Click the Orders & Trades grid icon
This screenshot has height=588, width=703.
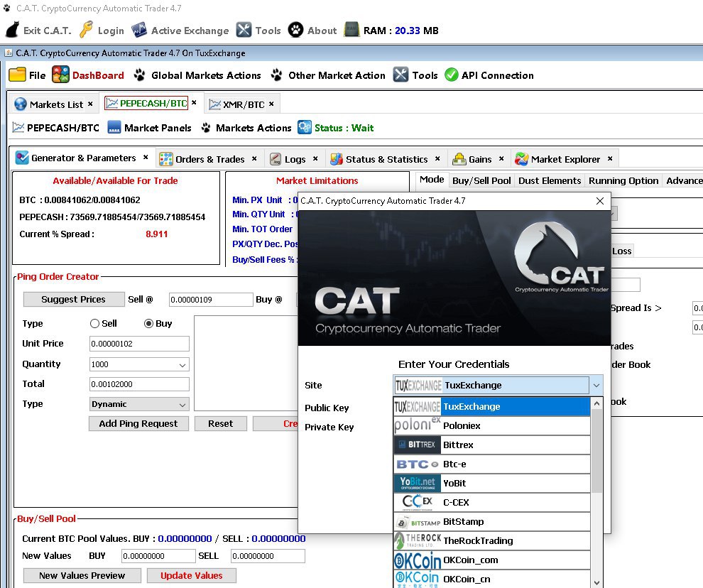166,159
